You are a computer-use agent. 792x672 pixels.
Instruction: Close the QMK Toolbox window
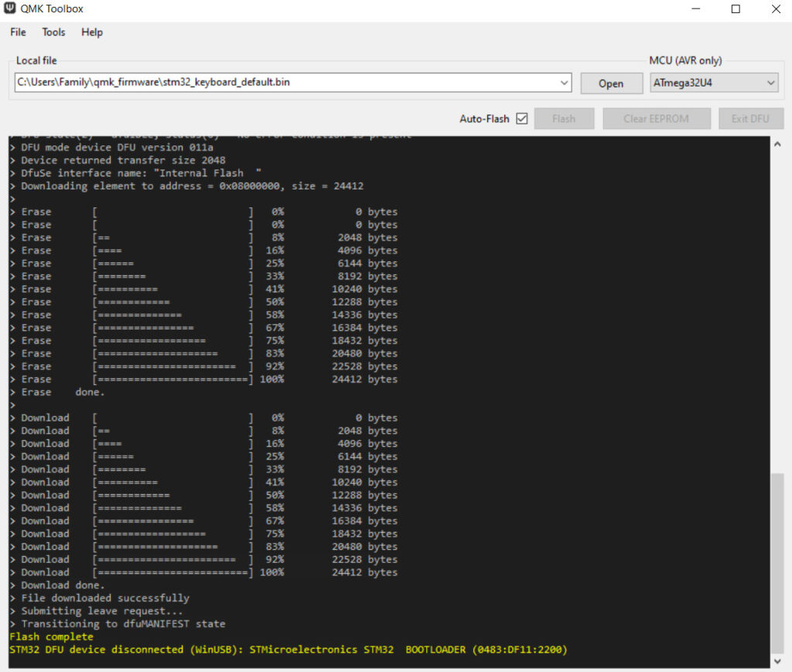click(x=775, y=9)
